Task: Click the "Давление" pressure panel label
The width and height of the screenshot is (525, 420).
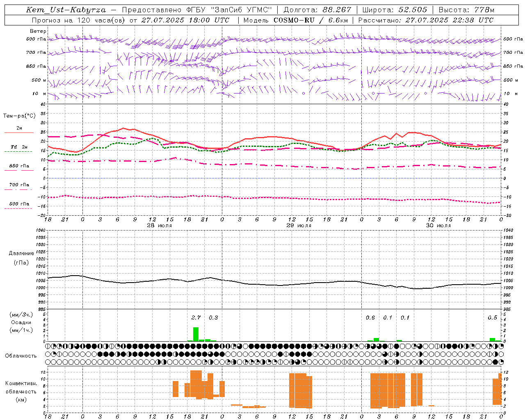Action: 21,253
